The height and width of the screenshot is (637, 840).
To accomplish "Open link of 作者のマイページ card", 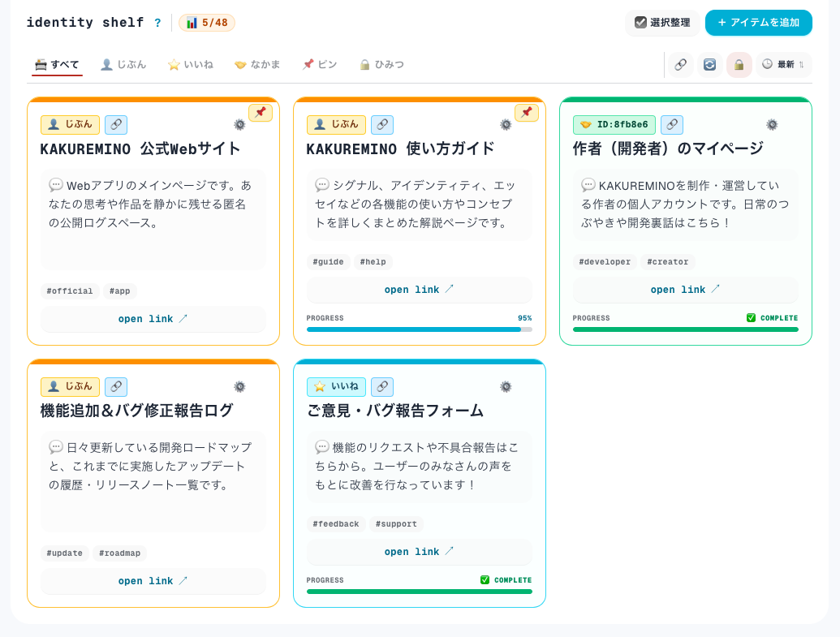I will pyautogui.click(x=686, y=290).
